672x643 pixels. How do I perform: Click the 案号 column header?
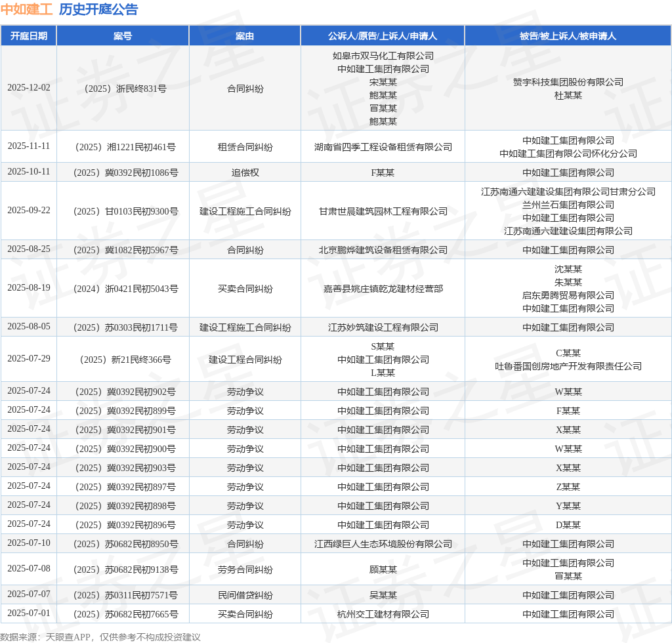pos(123,36)
